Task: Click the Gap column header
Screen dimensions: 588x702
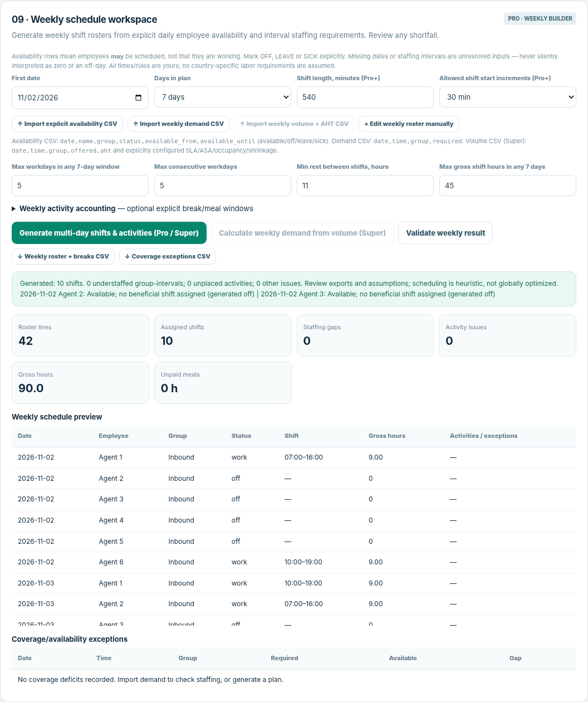Action: point(516,658)
